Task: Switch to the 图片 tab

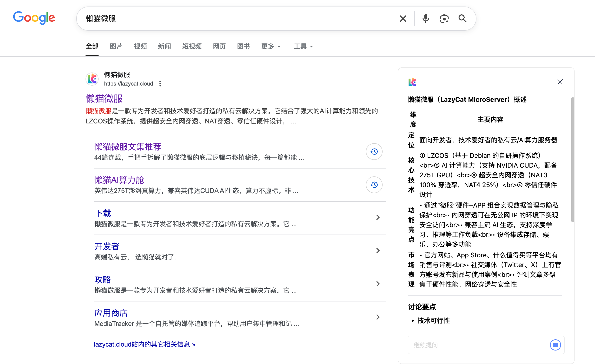Action: coord(116,46)
